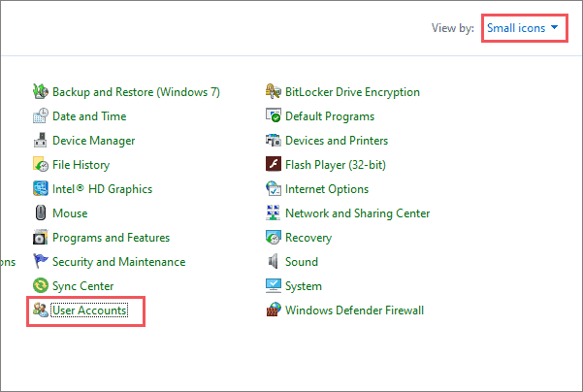
Task: Click the Devices and Printers icon
Action: (274, 141)
